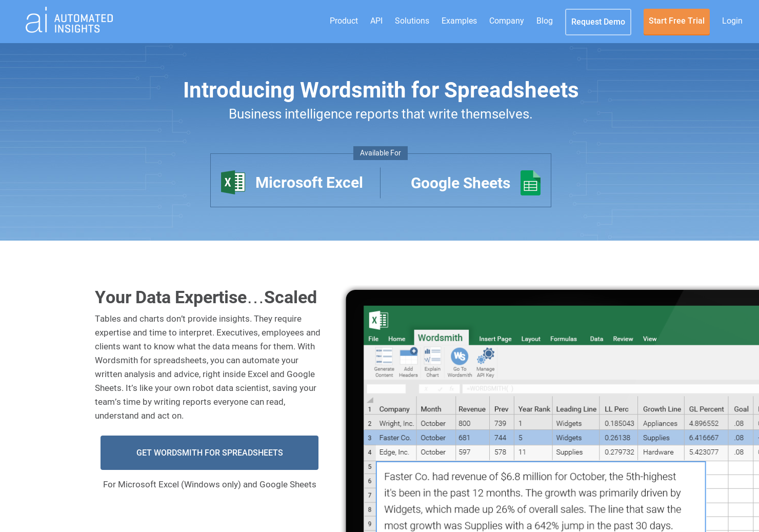759x532 pixels.
Task: Open the Formulas ribbon tab
Action: 563,339
